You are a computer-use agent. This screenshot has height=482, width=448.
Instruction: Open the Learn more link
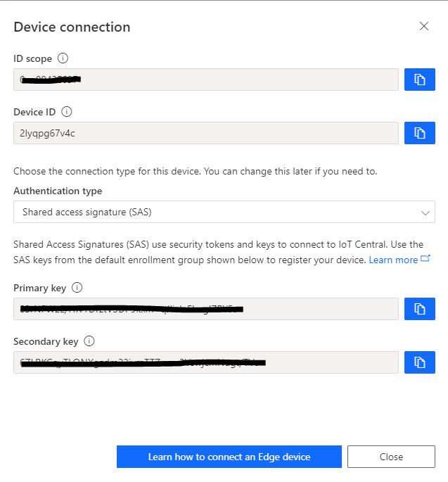click(393, 260)
